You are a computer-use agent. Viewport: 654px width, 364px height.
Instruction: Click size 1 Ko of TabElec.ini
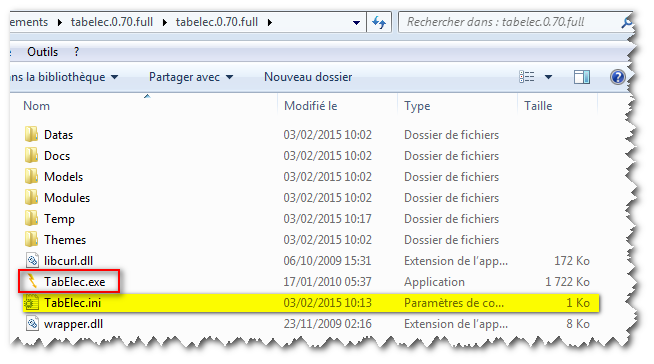(578, 303)
